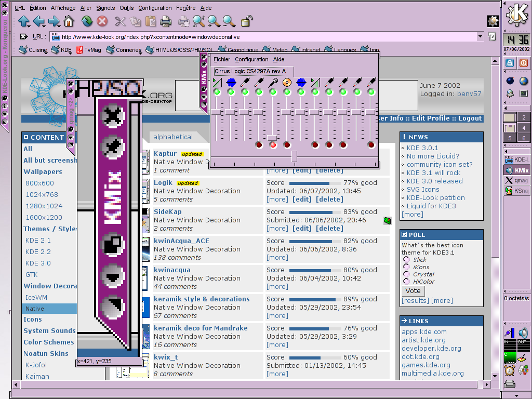This screenshot has width=532, height=399.
Task: Select the iKons poll option
Action: (x=406, y=267)
